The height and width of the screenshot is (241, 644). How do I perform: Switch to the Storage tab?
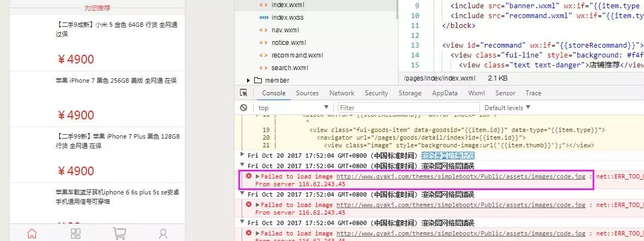(x=410, y=93)
